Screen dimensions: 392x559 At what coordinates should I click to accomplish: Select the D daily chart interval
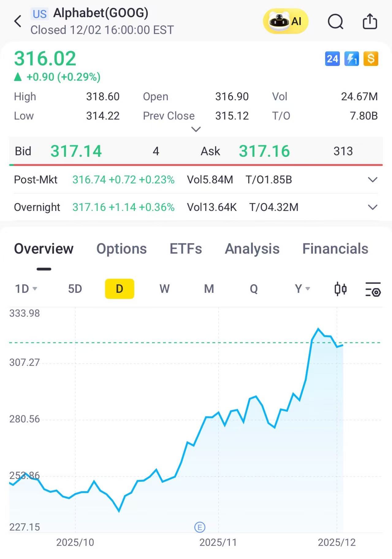(x=120, y=289)
